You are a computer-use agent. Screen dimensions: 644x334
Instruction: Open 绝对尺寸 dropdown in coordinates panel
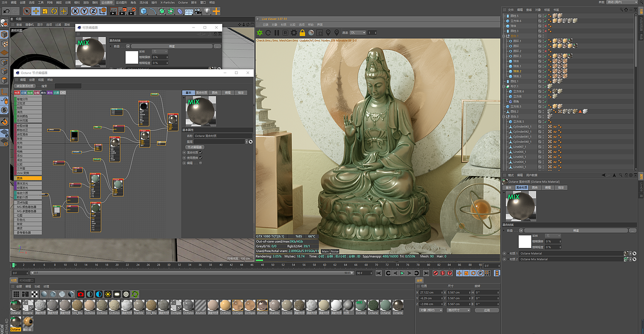pos(458,310)
